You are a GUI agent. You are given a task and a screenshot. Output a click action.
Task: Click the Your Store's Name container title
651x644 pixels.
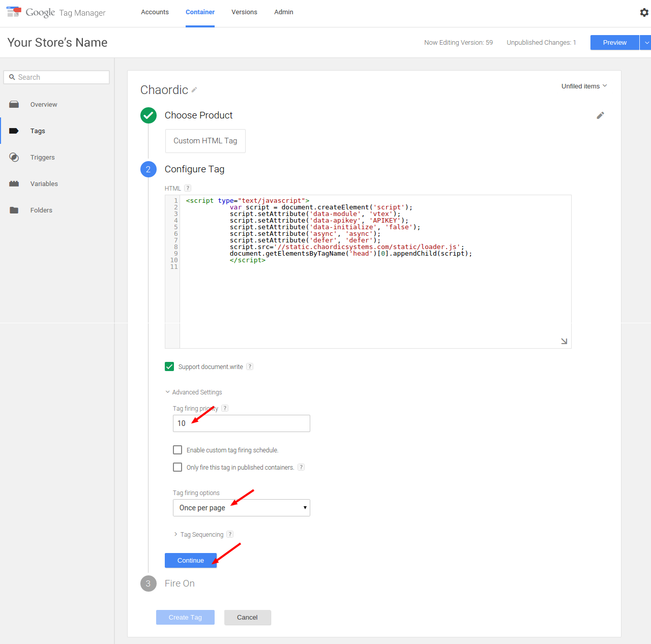pyautogui.click(x=57, y=43)
